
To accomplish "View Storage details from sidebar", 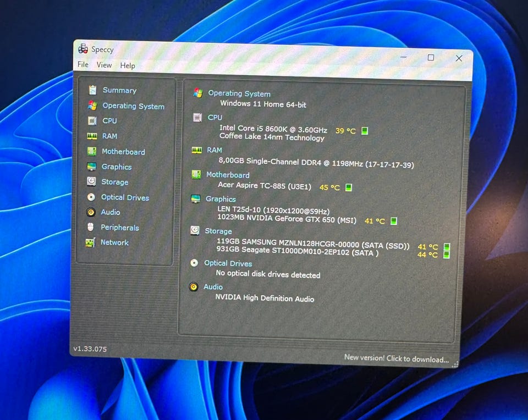I will tap(115, 182).
